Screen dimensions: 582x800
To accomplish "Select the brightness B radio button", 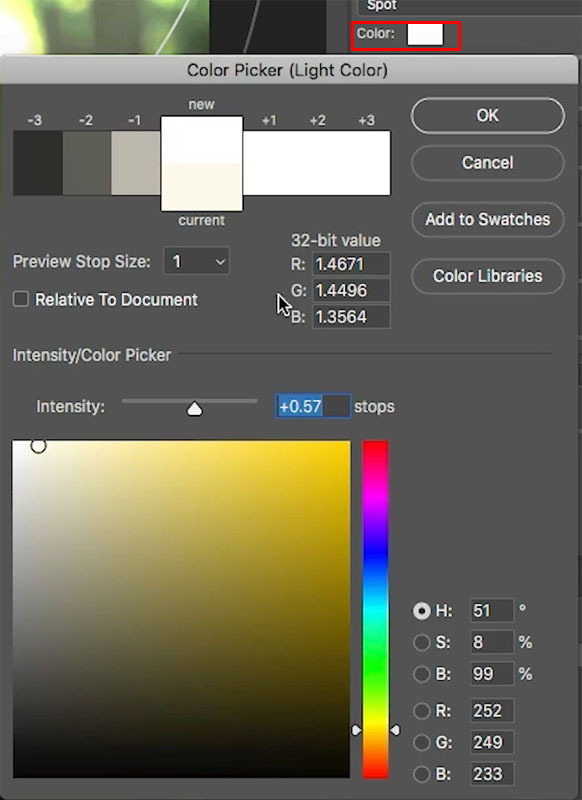I will (x=422, y=674).
